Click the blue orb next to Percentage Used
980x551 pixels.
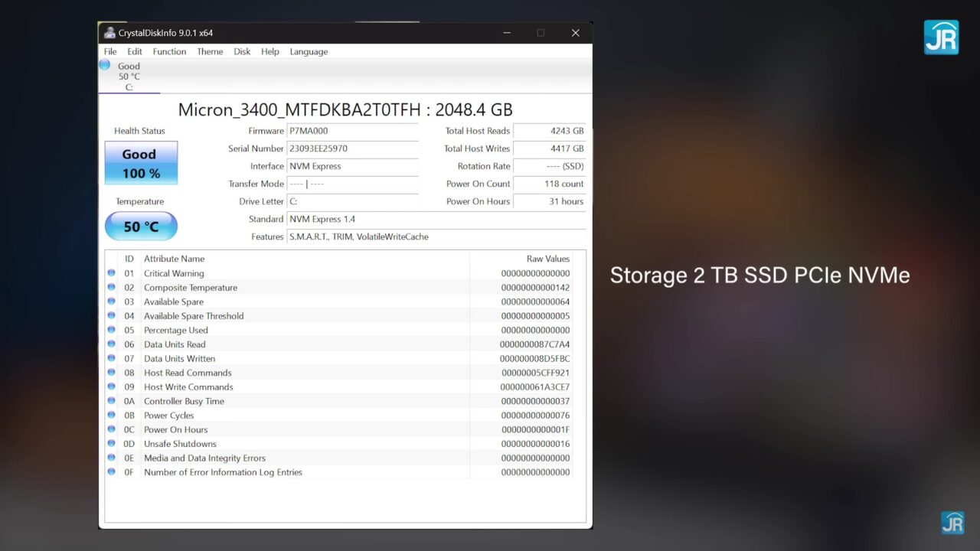[x=111, y=331]
